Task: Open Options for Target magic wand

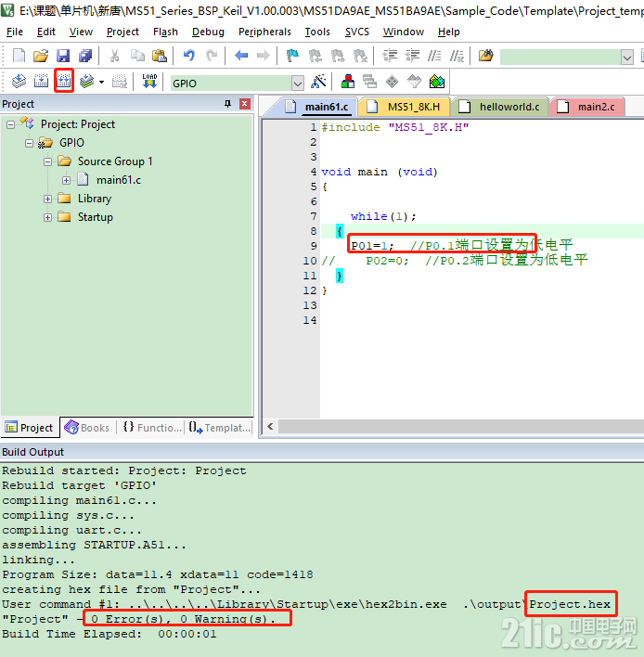Action: 318,82
